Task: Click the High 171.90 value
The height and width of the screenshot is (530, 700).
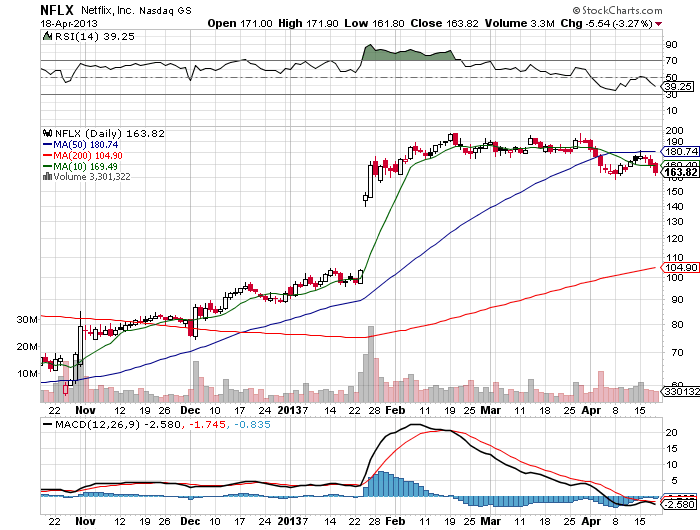Action: coord(308,23)
